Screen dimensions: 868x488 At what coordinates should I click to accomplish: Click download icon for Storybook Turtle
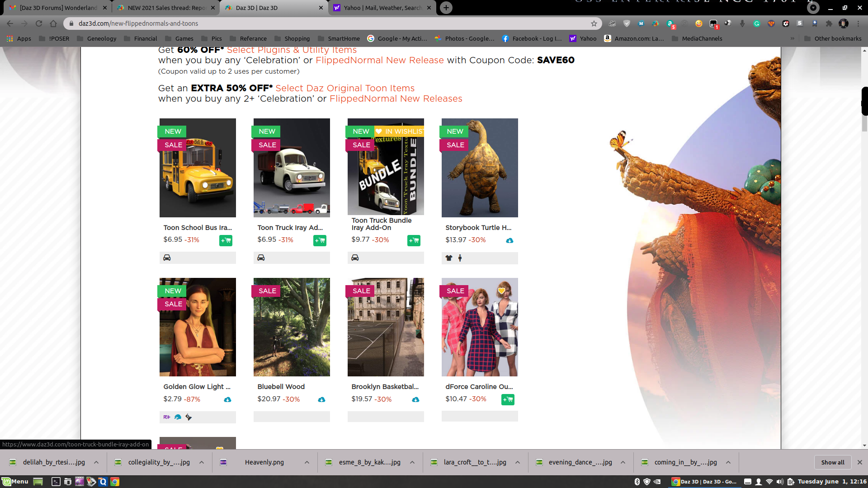pyautogui.click(x=509, y=240)
